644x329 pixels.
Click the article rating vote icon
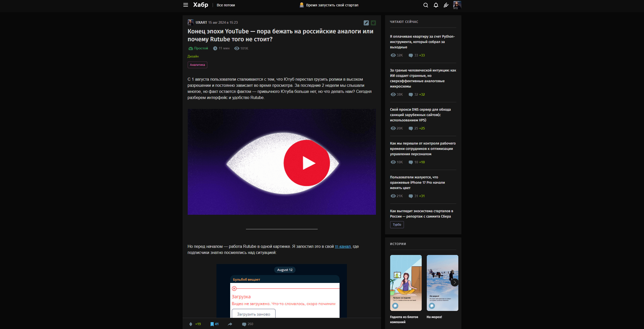[191, 324]
